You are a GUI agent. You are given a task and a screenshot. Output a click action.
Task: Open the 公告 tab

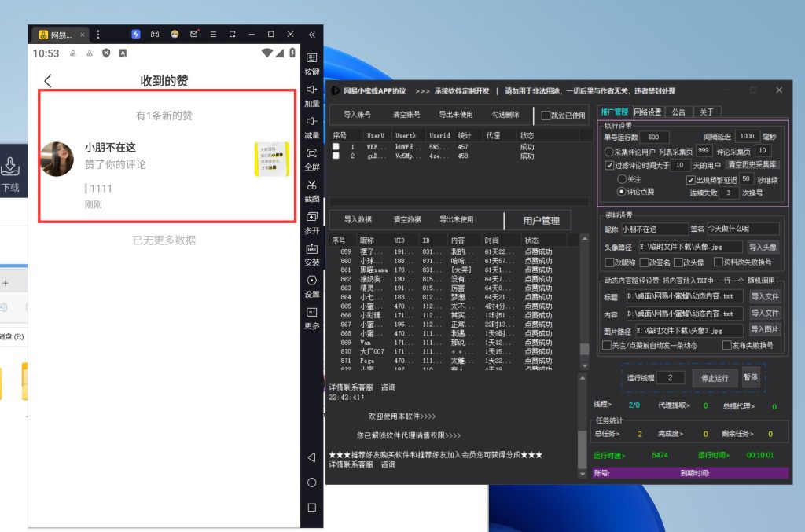click(x=678, y=112)
